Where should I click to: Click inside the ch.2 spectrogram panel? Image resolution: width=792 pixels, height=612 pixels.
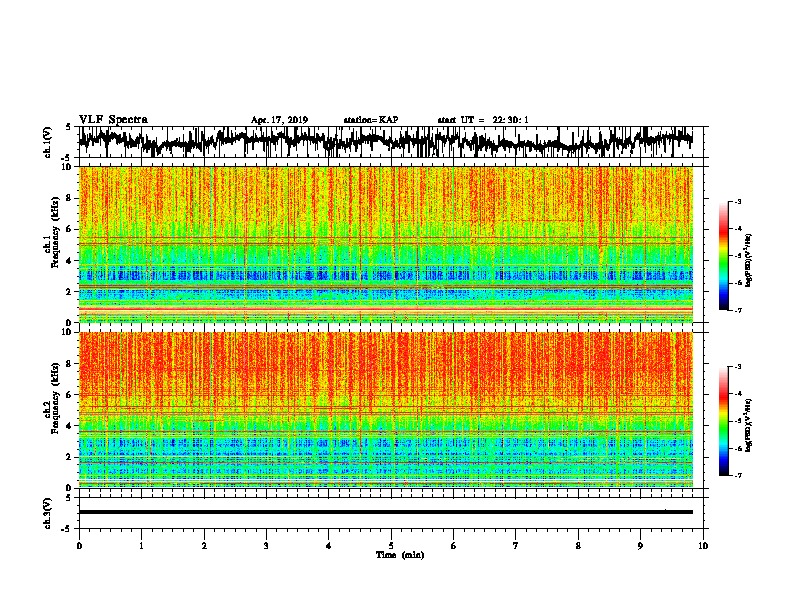click(x=385, y=410)
